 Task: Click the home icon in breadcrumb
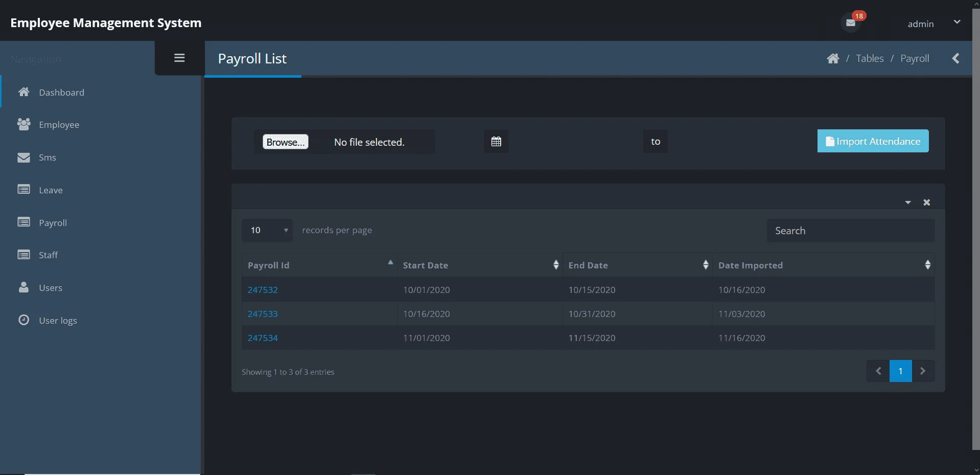coord(833,58)
